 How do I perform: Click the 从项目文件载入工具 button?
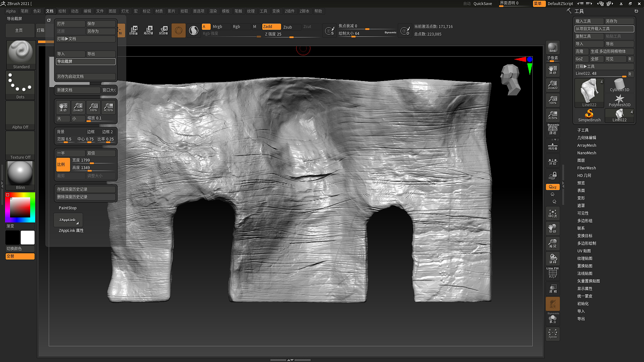click(604, 29)
